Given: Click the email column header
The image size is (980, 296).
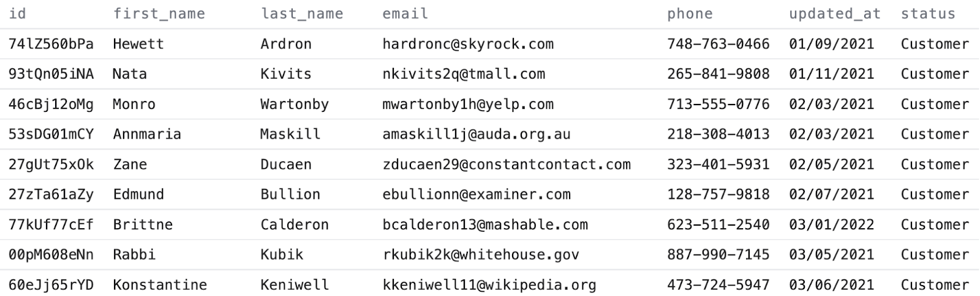Looking at the screenshot, I should [405, 13].
